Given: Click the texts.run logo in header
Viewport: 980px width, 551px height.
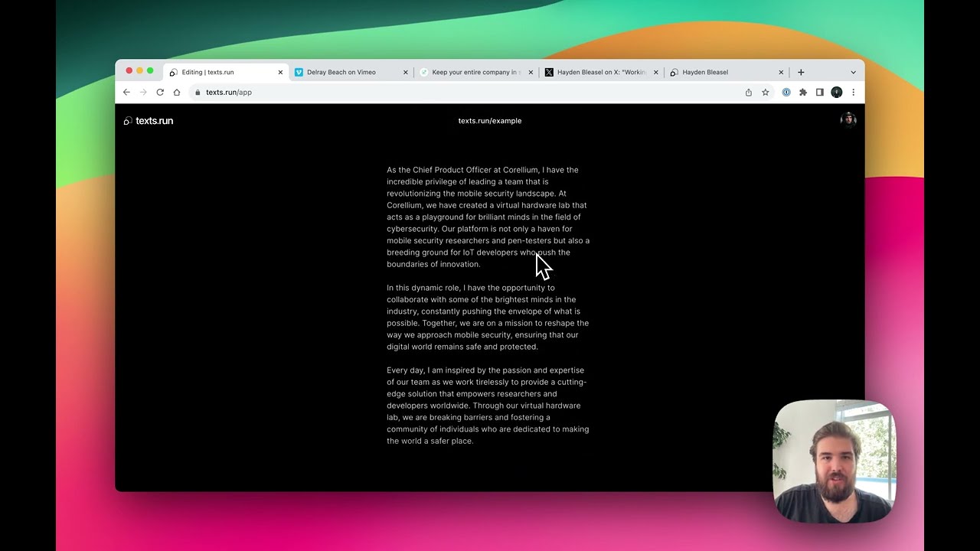Looking at the screenshot, I should [x=149, y=121].
